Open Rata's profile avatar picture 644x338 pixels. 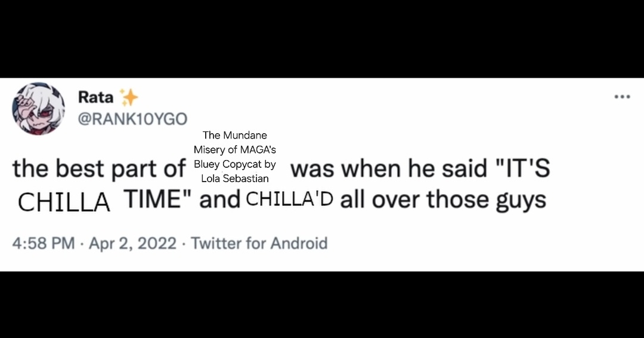(x=38, y=109)
